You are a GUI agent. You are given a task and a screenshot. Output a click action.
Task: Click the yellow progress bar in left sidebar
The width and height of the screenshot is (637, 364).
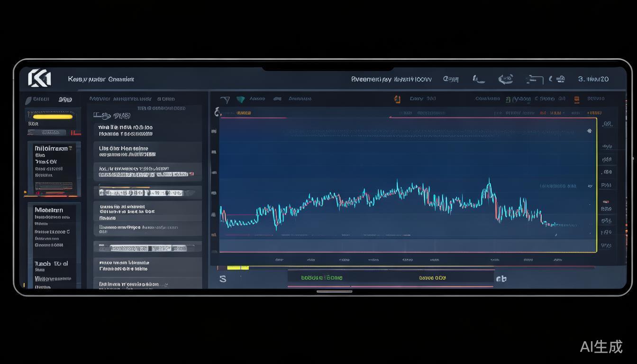coord(52,116)
